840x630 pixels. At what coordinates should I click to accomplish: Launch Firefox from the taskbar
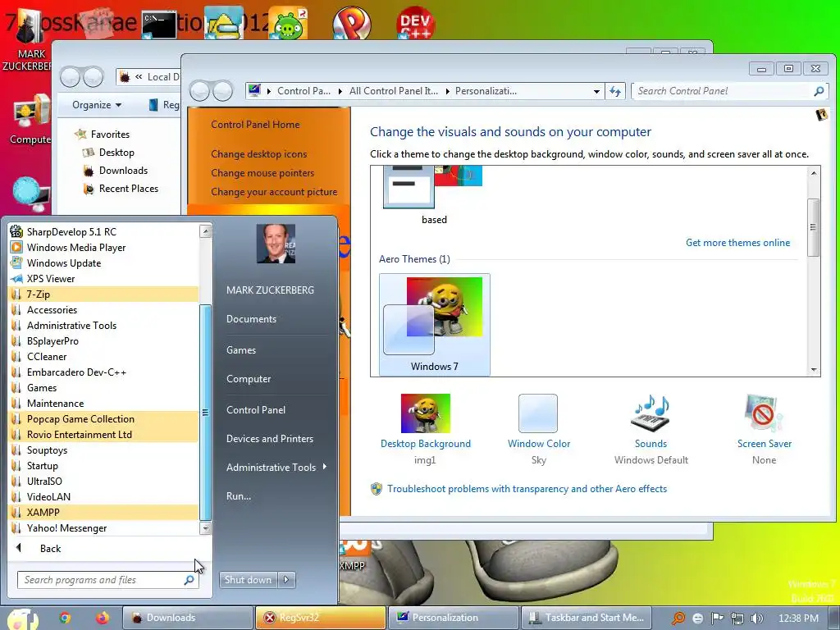pyautogui.click(x=102, y=618)
